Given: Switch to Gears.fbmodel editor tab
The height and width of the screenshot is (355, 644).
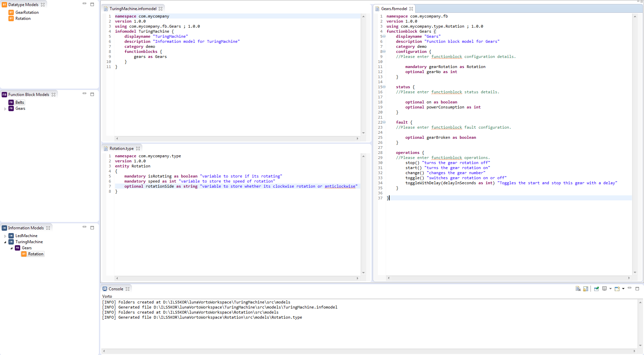Looking at the screenshot, I should 394,9.
